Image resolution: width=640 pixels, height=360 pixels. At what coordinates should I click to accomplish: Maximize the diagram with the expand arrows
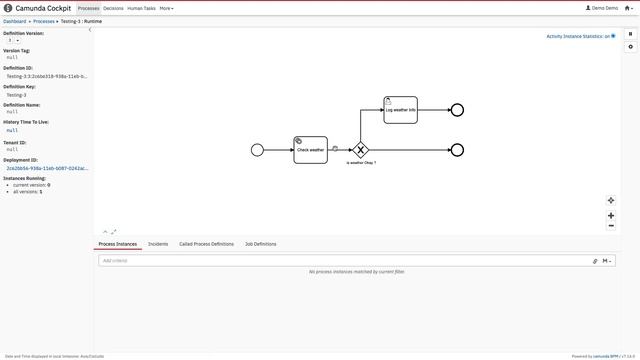point(113,231)
